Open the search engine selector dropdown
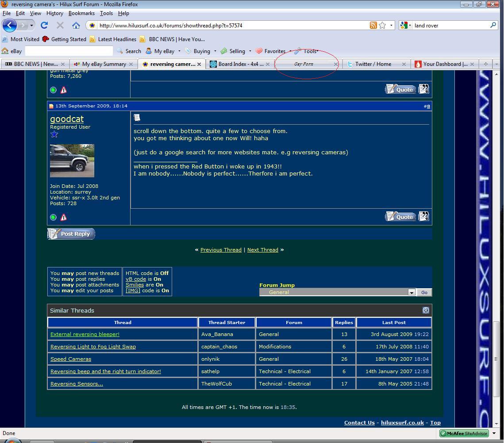Viewport: 504px width, 443px height. 405,25
